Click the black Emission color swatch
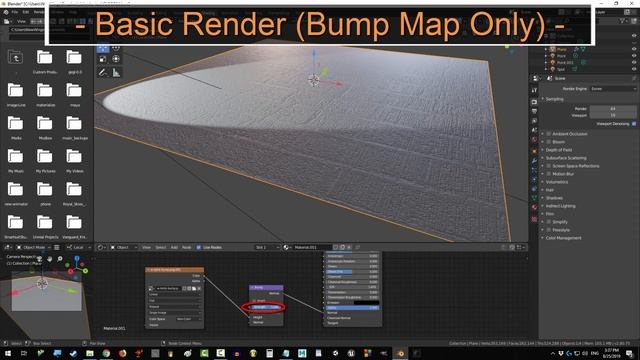The image size is (640, 360). click(x=366, y=302)
